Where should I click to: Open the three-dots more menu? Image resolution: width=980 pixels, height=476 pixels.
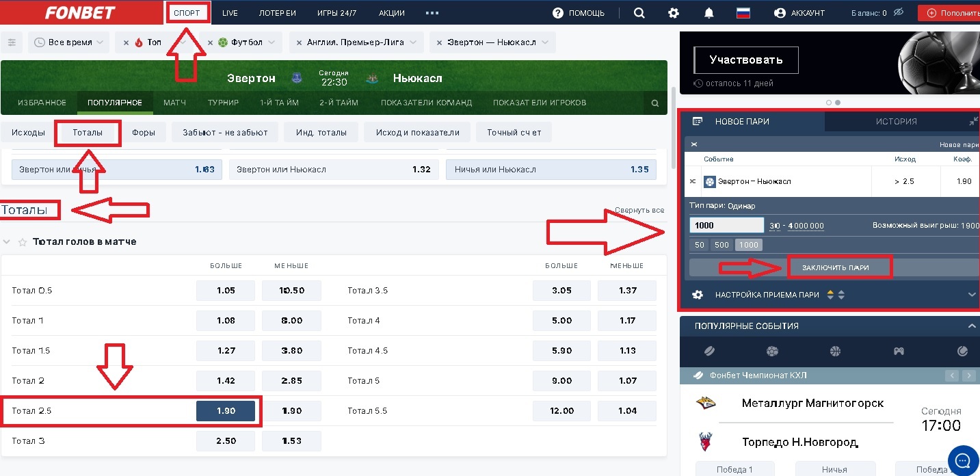coord(432,13)
